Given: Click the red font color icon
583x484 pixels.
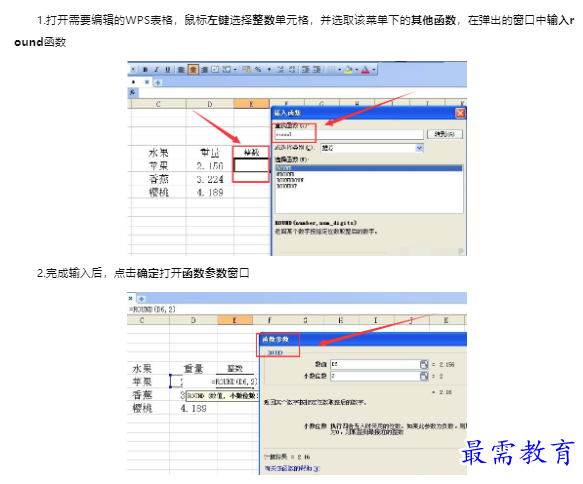Looking at the screenshot, I should 365,70.
